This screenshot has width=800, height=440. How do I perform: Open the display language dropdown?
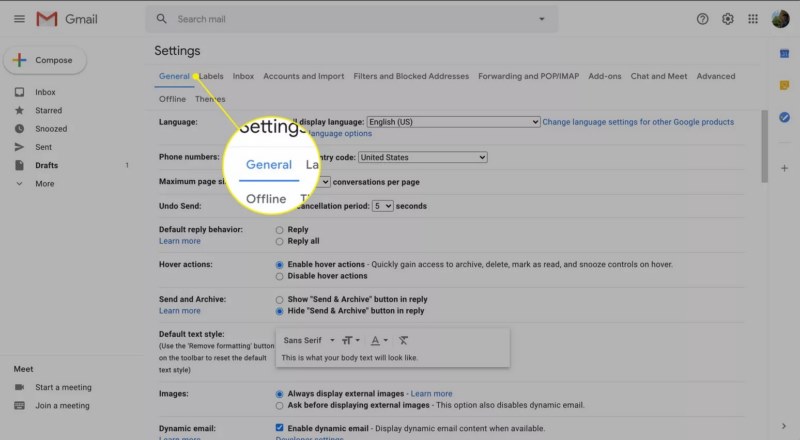[453, 122]
